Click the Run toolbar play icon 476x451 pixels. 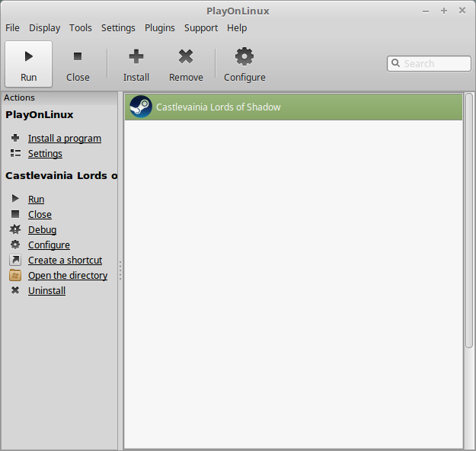pos(28,56)
